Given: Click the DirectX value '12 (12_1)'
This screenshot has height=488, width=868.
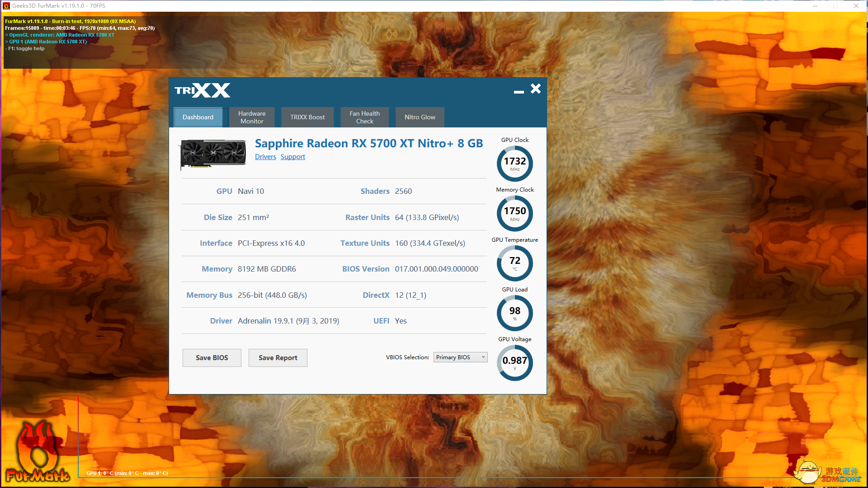Looking at the screenshot, I should (x=410, y=295).
